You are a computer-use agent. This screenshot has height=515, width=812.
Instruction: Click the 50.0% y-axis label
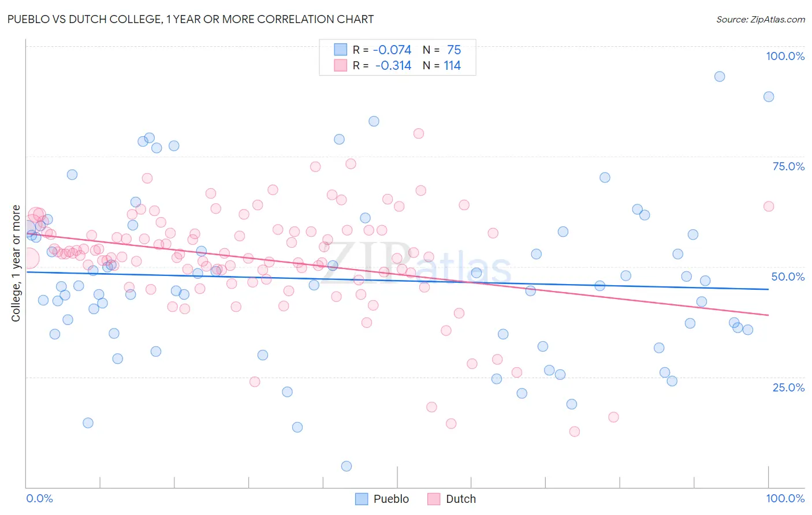tap(788, 277)
